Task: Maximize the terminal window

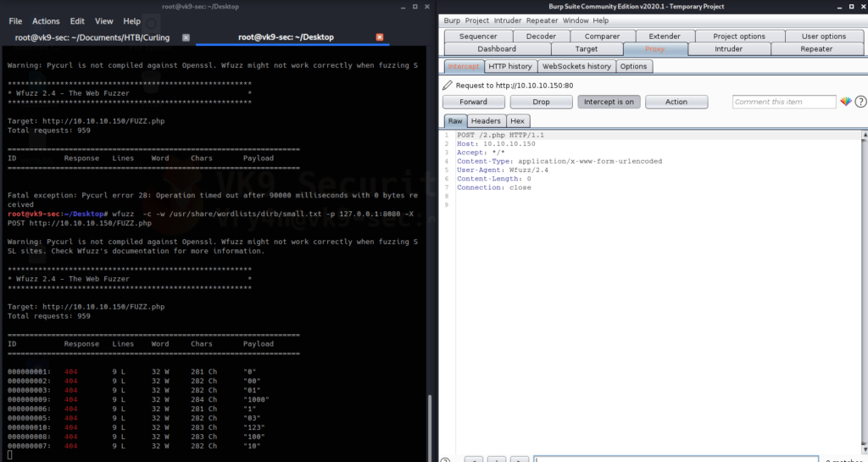Action: pos(415,7)
